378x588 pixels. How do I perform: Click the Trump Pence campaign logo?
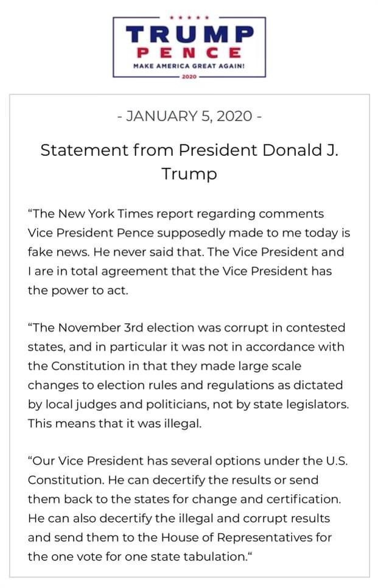(x=189, y=47)
